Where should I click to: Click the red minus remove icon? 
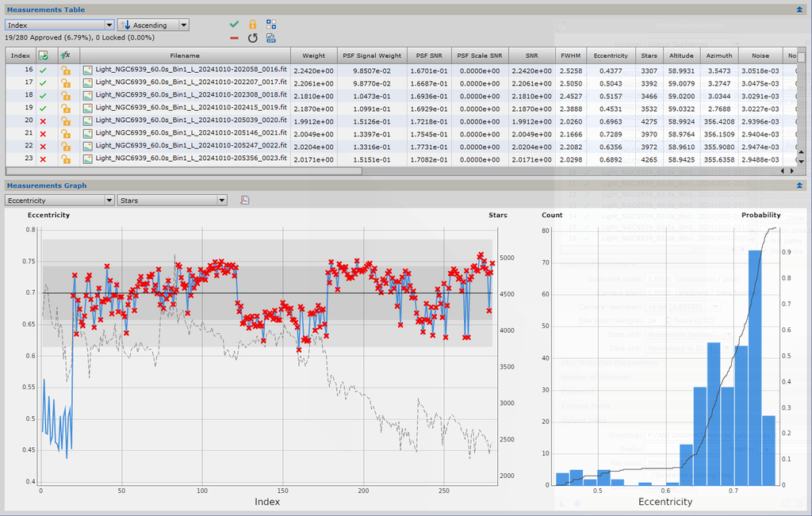tap(234, 38)
